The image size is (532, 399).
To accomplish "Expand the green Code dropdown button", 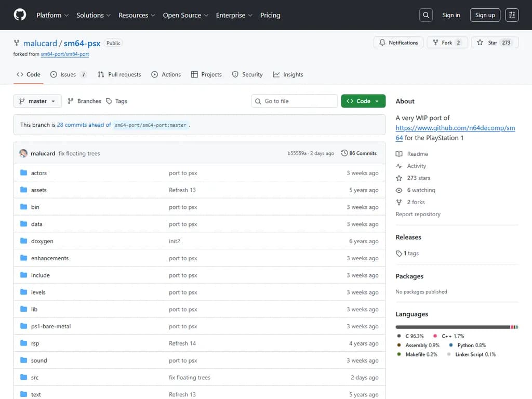I will 363,101.
